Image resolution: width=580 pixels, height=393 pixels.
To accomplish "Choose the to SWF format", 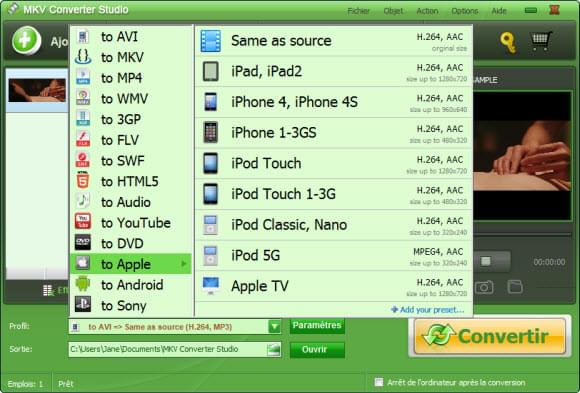I will click(131, 161).
